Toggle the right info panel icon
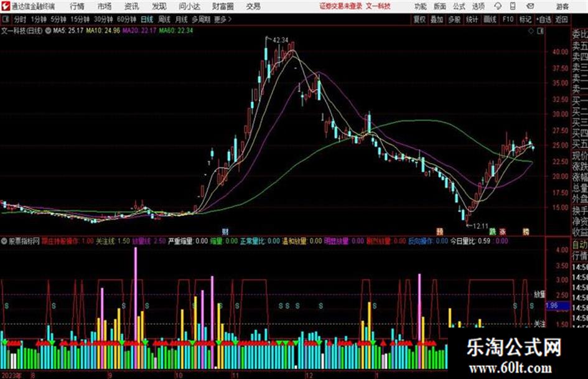The height and width of the screenshot is (379, 588). point(540,31)
